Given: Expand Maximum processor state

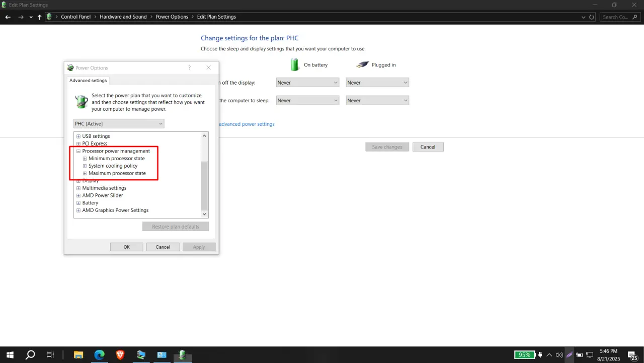Looking at the screenshot, I should 85,173.
